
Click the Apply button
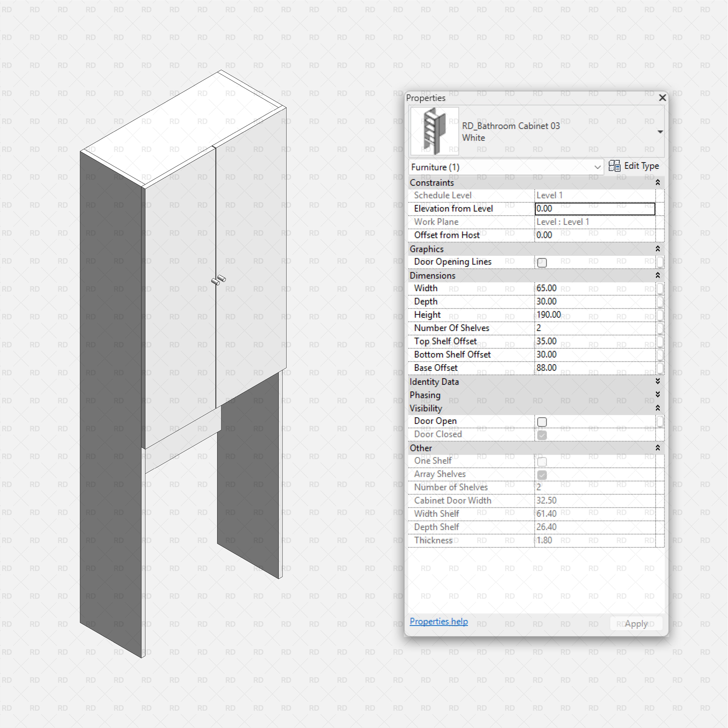click(x=636, y=623)
